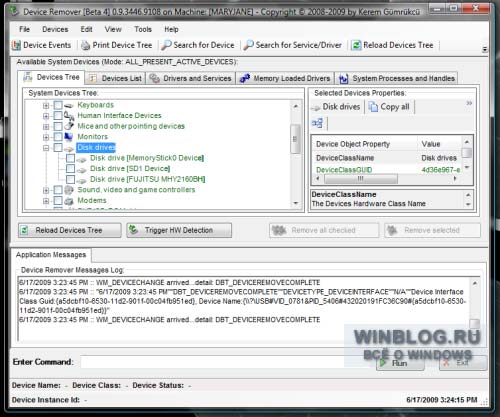
Task: Click the Sound, video and game controllers icon
Action: [x=69, y=190]
